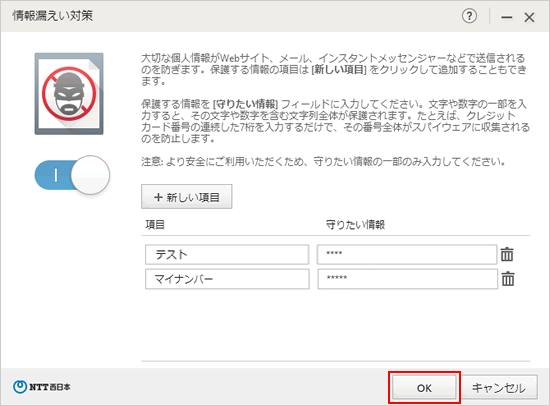Screen dimensions: 550x406
Task: Turn off the data protection switch
Action: coord(72,175)
